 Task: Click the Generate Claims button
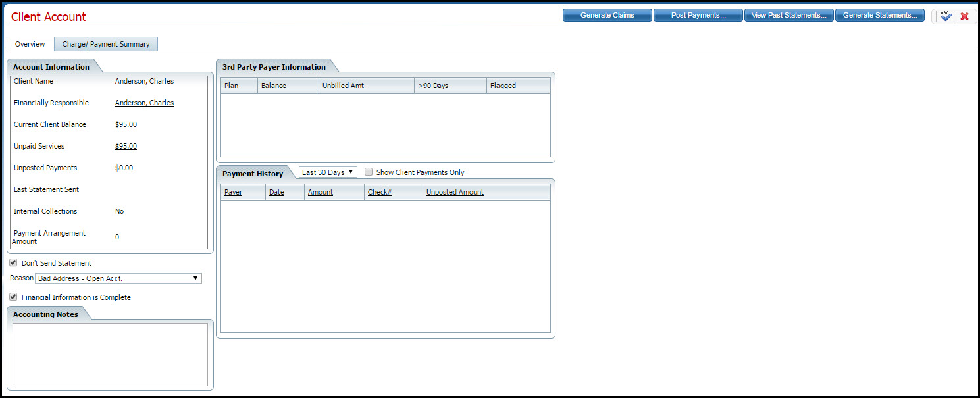[607, 14]
